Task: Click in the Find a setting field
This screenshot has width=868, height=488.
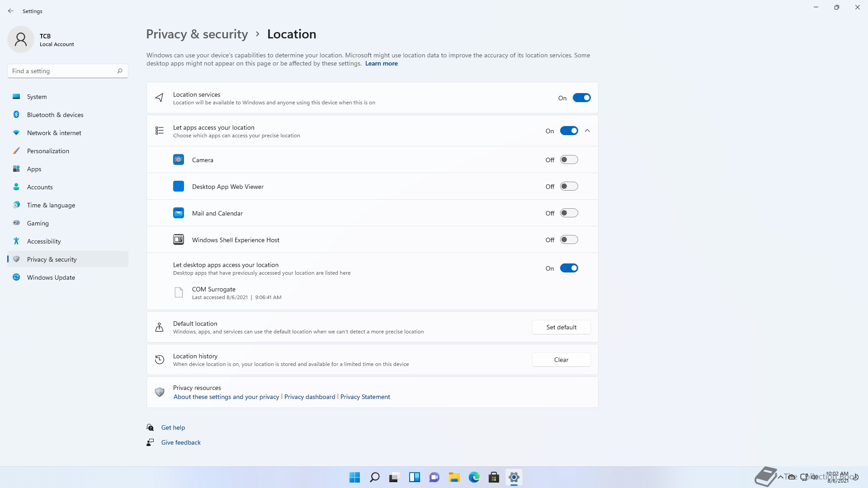Action: click(61, 71)
